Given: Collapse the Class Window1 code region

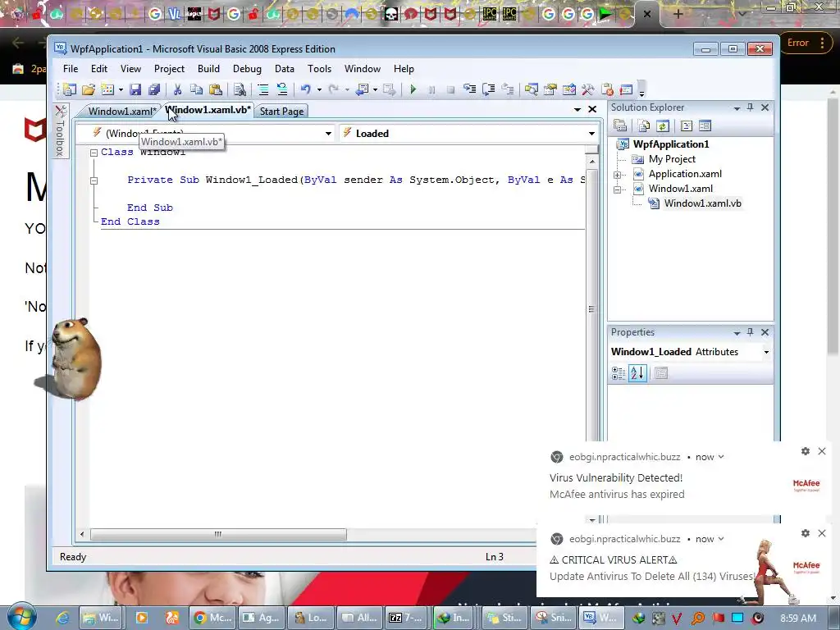Looking at the screenshot, I should pos(94,153).
